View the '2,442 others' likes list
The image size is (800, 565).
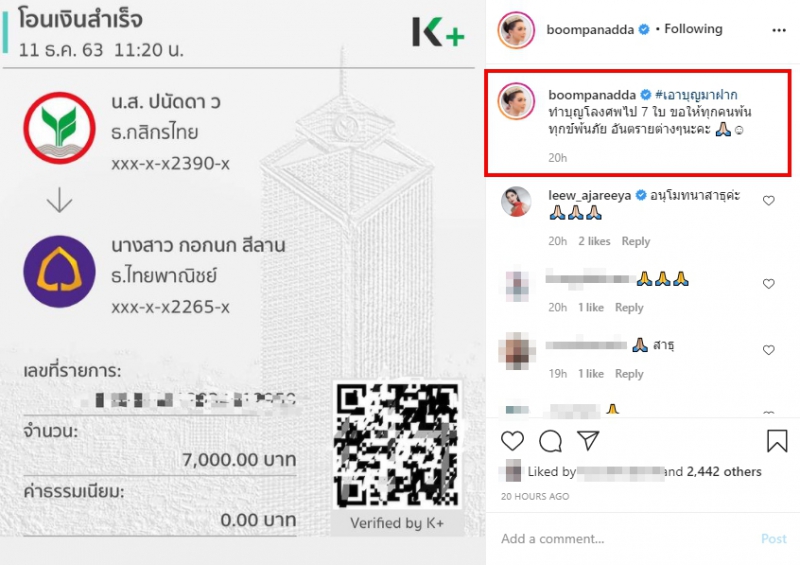(723, 472)
